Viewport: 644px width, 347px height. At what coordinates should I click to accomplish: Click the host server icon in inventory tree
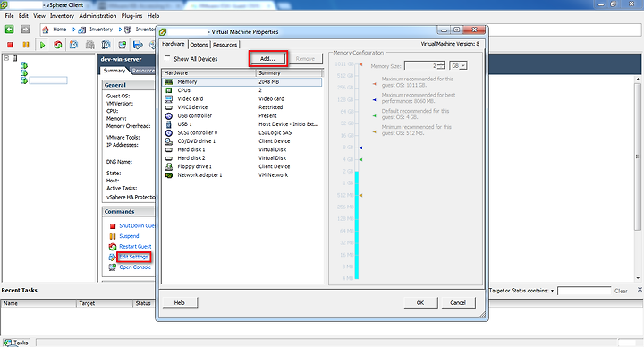15,58
